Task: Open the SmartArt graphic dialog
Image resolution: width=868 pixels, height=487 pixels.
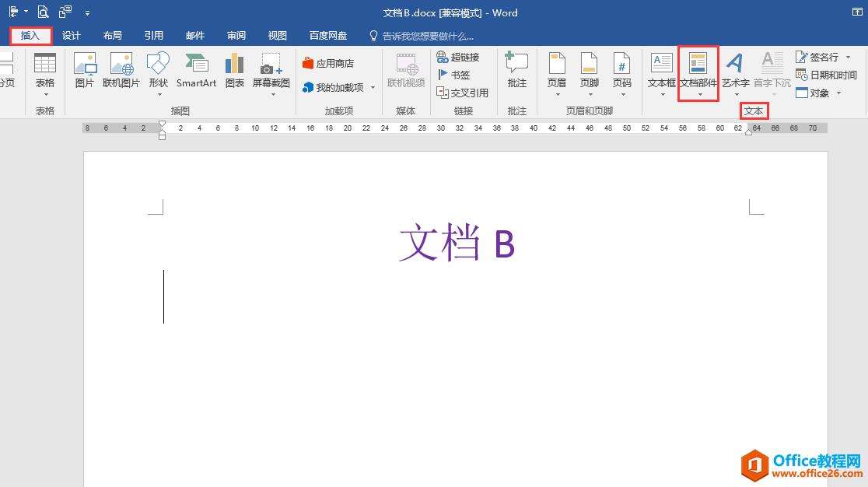Action: click(x=196, y=70)
